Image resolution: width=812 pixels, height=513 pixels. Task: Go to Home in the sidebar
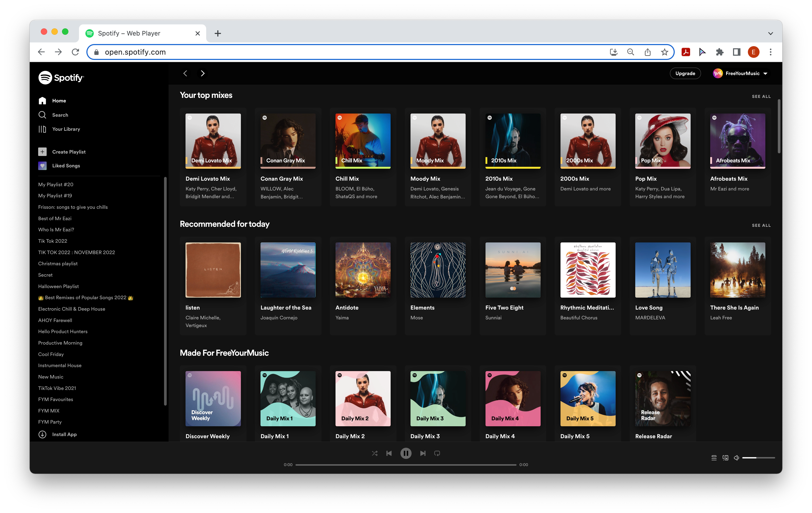point(59,101)
